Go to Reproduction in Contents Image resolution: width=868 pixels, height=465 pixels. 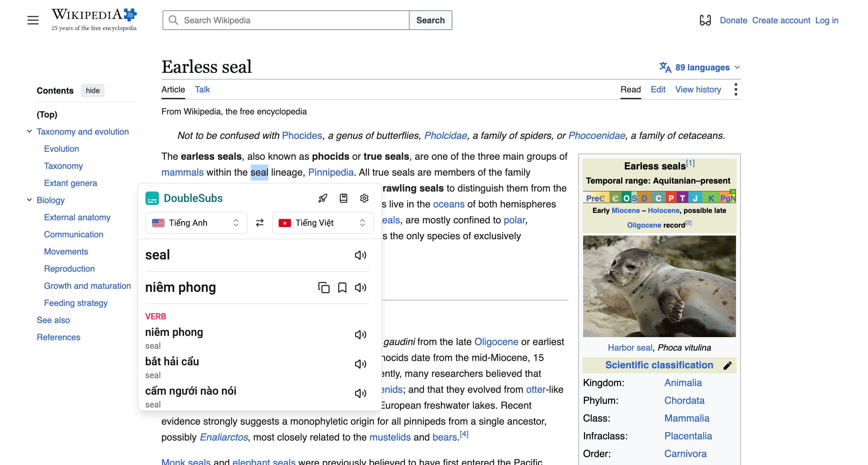pos(69,269)
